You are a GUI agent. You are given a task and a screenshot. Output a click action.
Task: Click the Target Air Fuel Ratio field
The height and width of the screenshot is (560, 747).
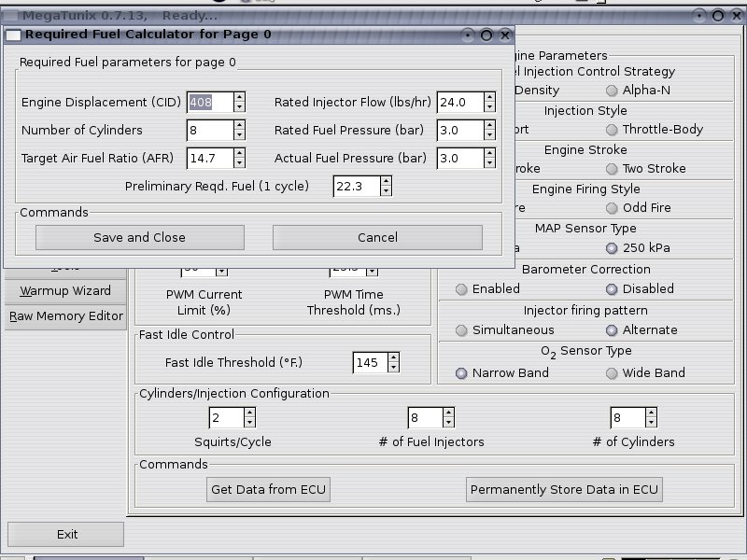pyautogui.click(x=210, y=158)
